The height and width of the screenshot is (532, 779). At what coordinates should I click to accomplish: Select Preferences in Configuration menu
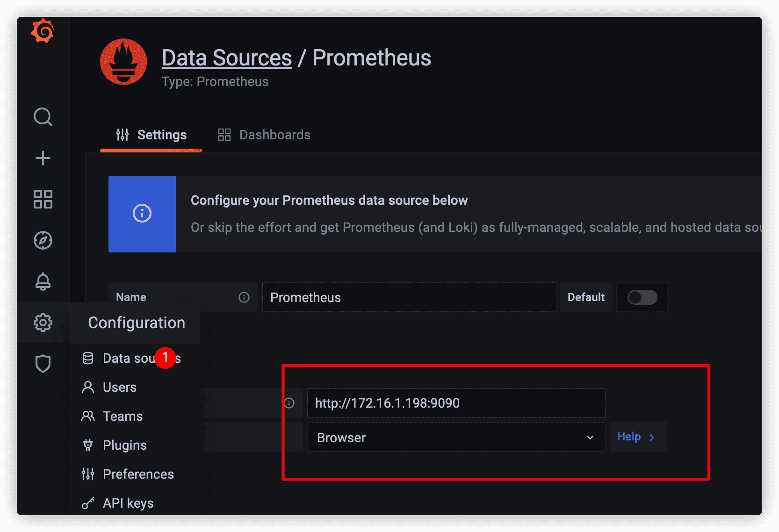pos(128,474)
